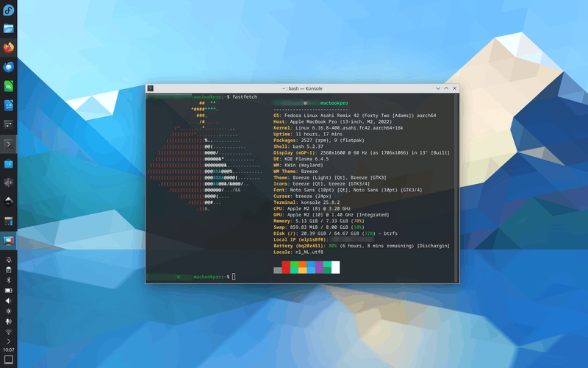Open the audio volume tray icon

coord(8,301)
